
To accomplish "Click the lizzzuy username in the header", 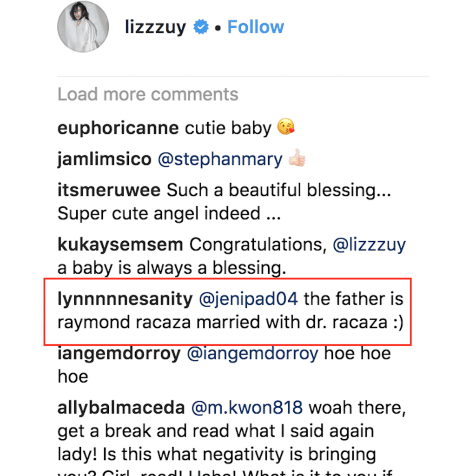I will tap(155, 27).
